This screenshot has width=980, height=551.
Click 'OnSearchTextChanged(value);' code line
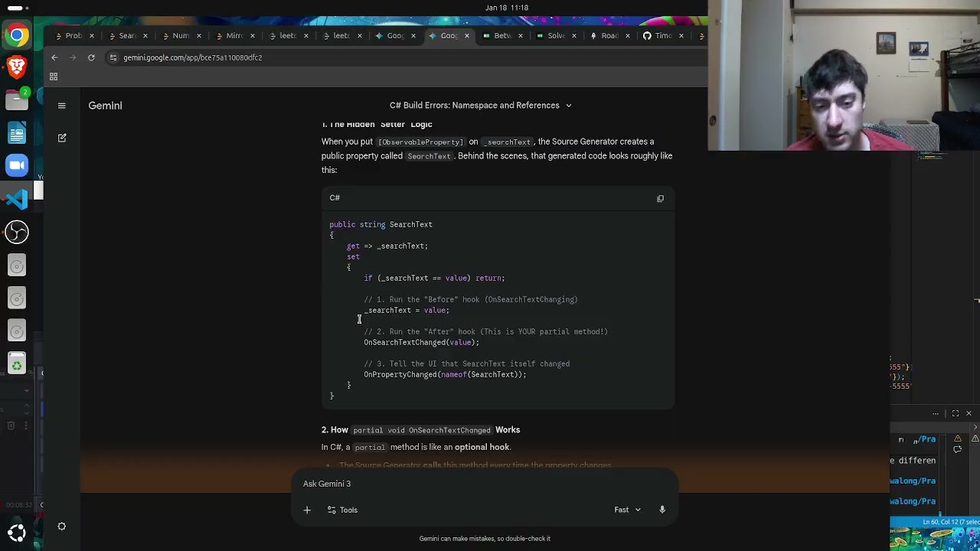pos(421,342)
